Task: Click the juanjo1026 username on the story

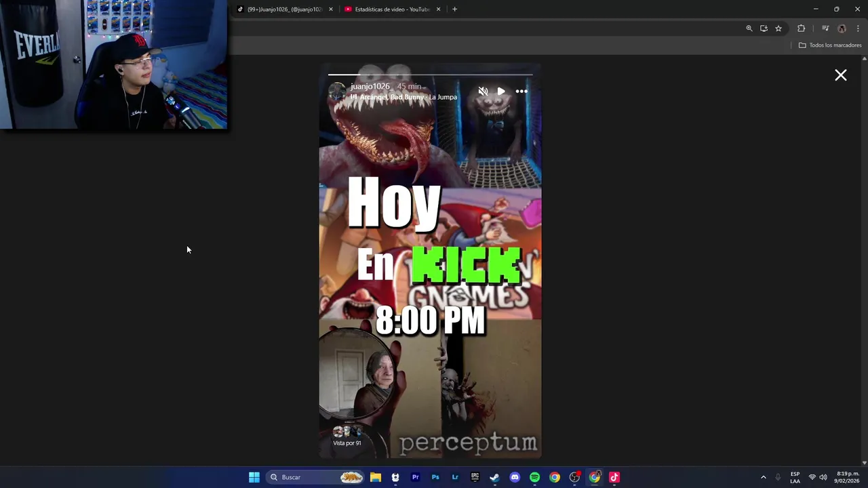Action: tap(370, 86)
